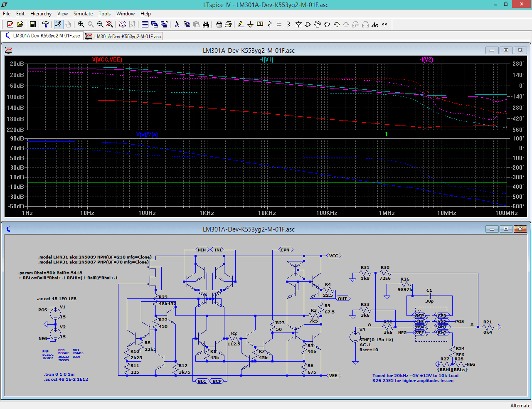Cut selection using the scissors icon
This screenshot has height=409, width=532.
coord(177,24)
